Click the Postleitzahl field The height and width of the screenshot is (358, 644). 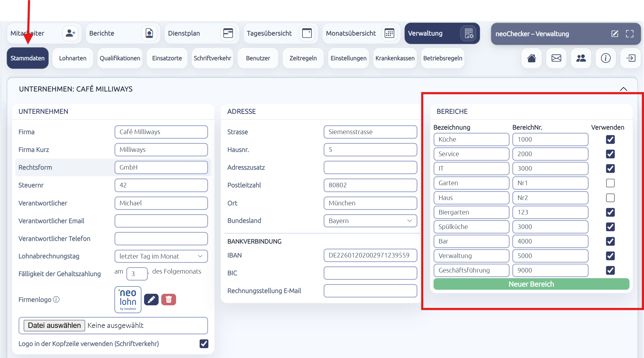coord(370,185)
